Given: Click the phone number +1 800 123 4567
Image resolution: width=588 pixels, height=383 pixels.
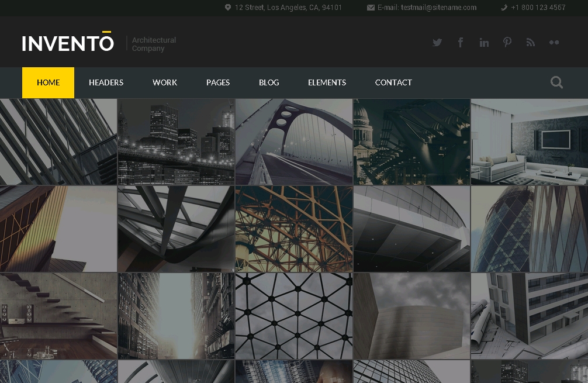Looking at the screenshot, I should (x=538, y=8).
